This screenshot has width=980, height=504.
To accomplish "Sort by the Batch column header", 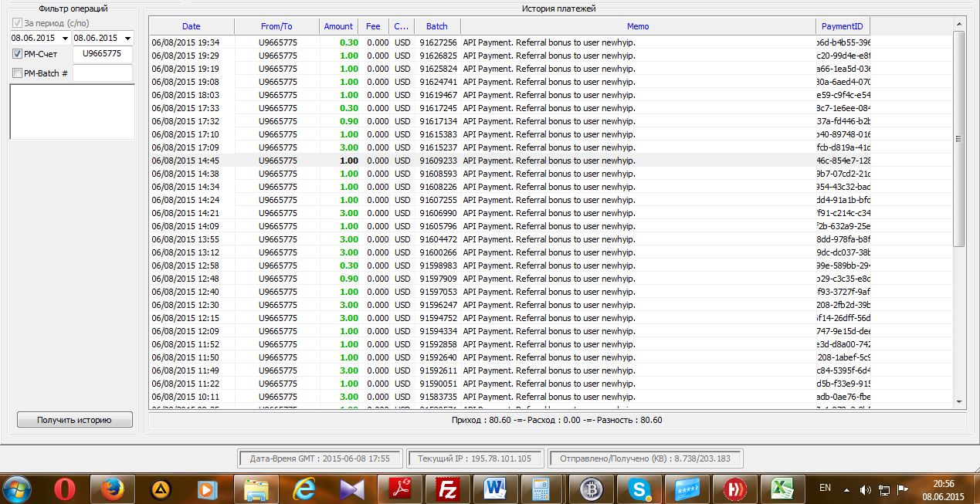I will click(437, 26).
